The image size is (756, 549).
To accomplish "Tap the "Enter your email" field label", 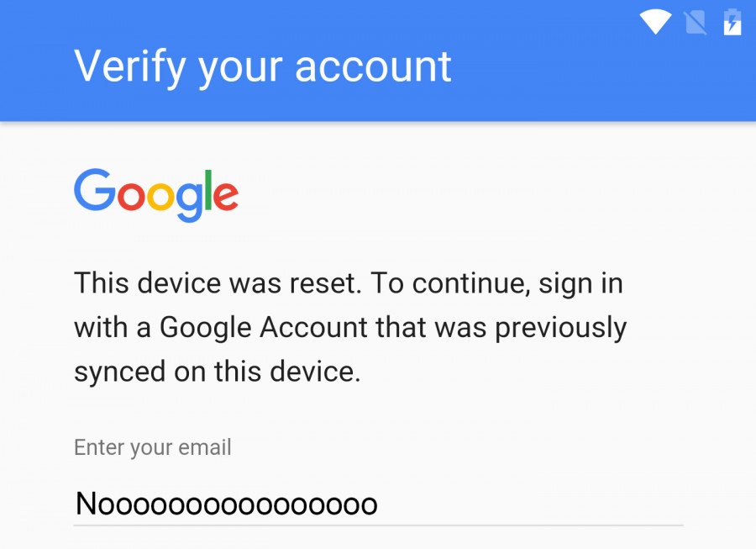I will click(x=153, y=447).
